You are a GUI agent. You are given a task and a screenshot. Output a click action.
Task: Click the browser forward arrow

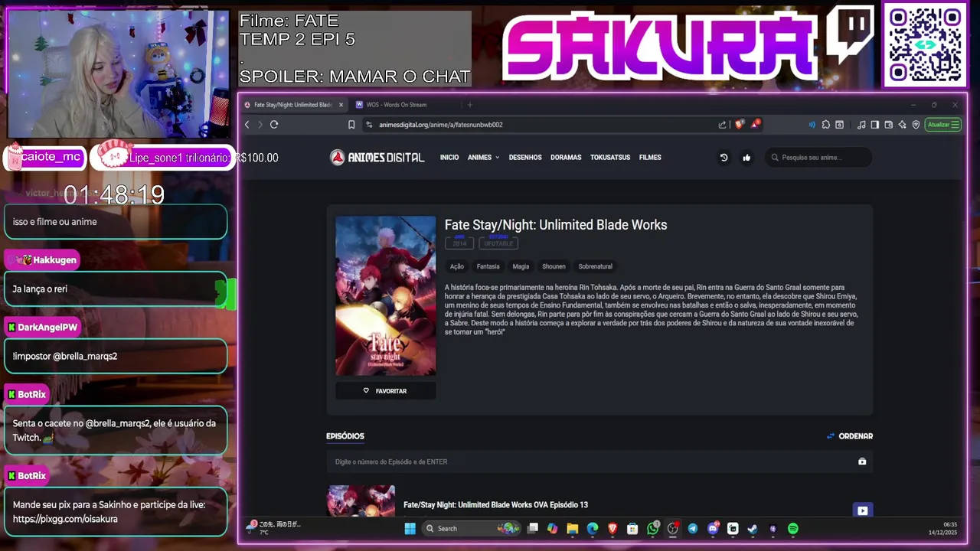tap(260, 125)
